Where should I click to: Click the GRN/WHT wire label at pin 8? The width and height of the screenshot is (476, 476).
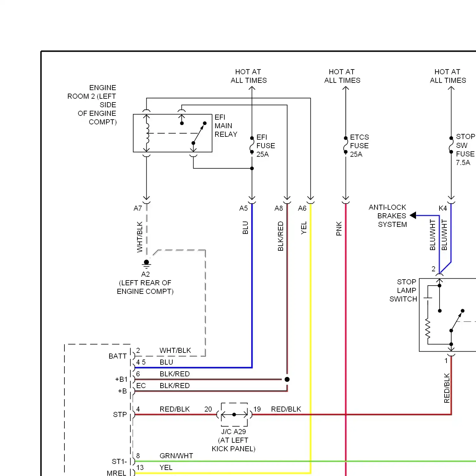click(176, 456)
